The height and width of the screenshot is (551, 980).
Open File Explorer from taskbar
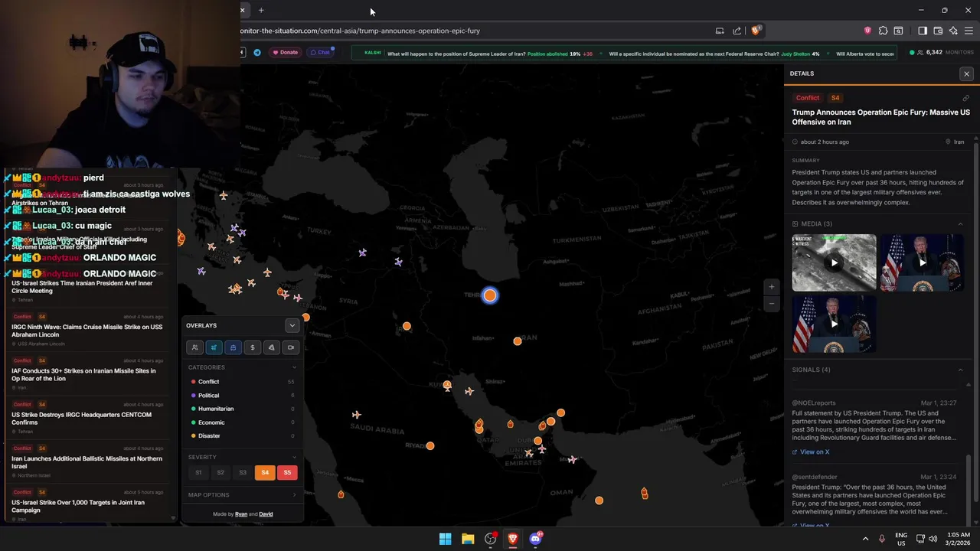(468, 539)
